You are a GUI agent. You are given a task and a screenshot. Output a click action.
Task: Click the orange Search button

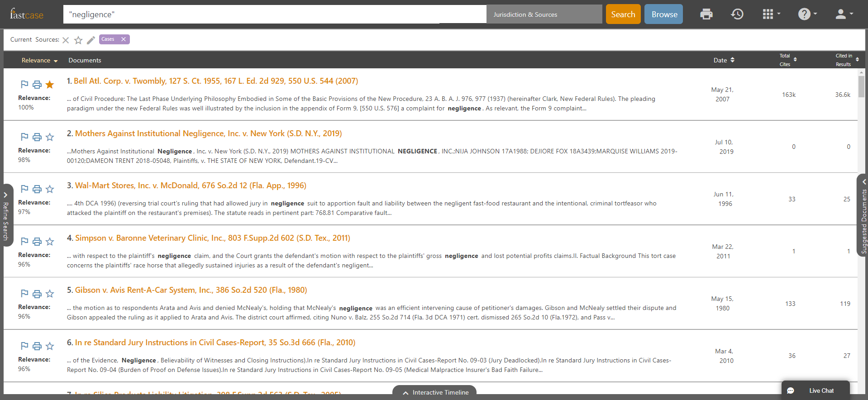[x=623, y=14]
